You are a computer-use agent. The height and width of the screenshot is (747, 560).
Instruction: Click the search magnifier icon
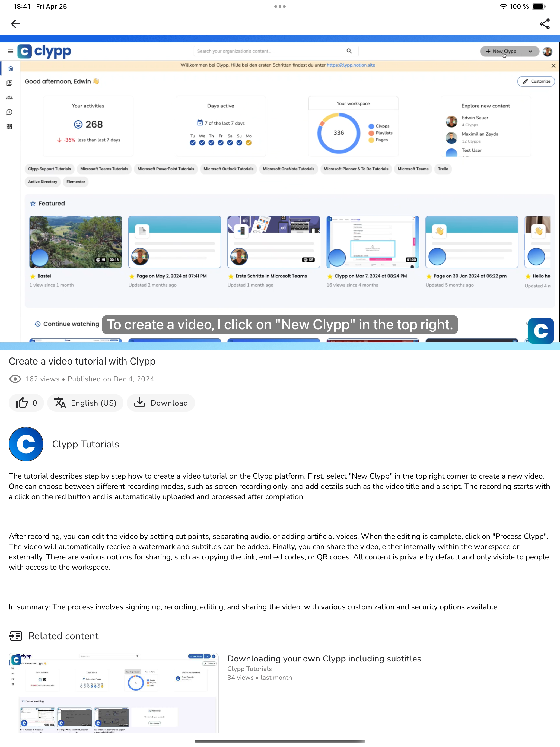[349, 51]
